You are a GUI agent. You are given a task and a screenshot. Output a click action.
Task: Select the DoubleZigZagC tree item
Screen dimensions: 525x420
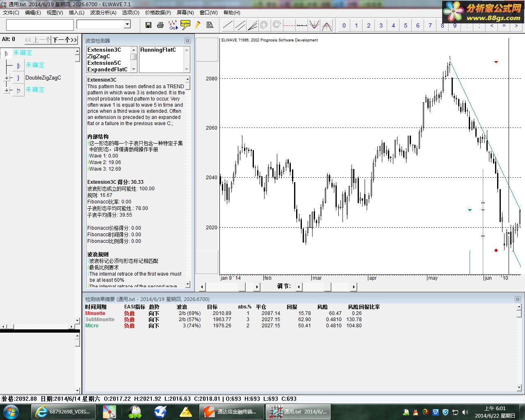(x=43, y=78)
